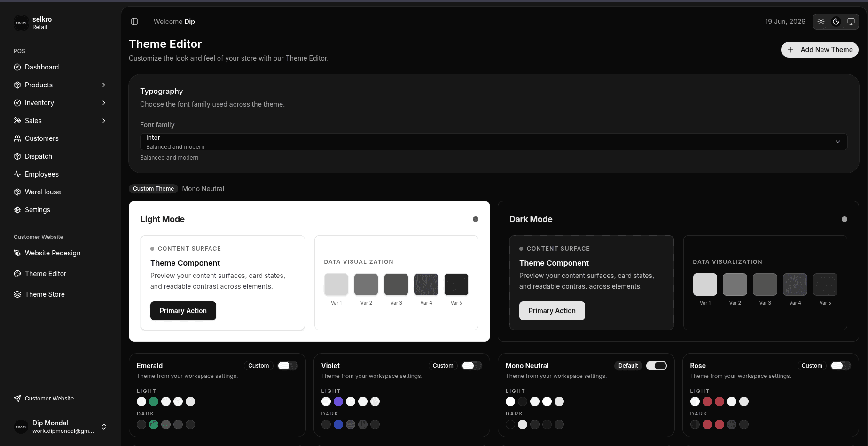This screenshot has width=868, height=446.
Task: Click the Sales coins icon
Action: pos(17,121)
